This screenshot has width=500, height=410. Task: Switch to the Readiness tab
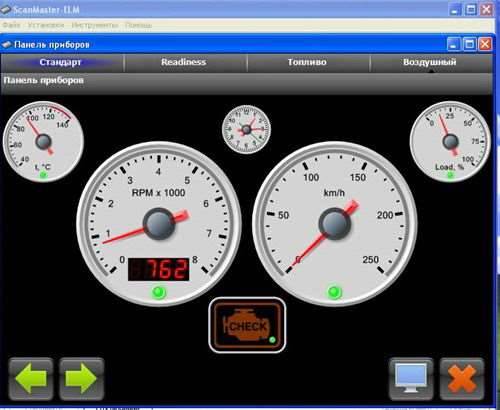click(184, 62)
